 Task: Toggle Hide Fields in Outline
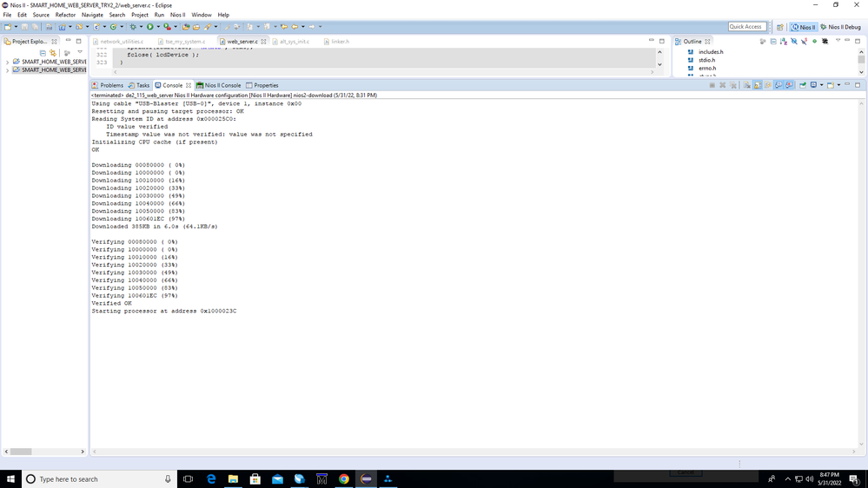pyautogui.click(x=794, y=42)
